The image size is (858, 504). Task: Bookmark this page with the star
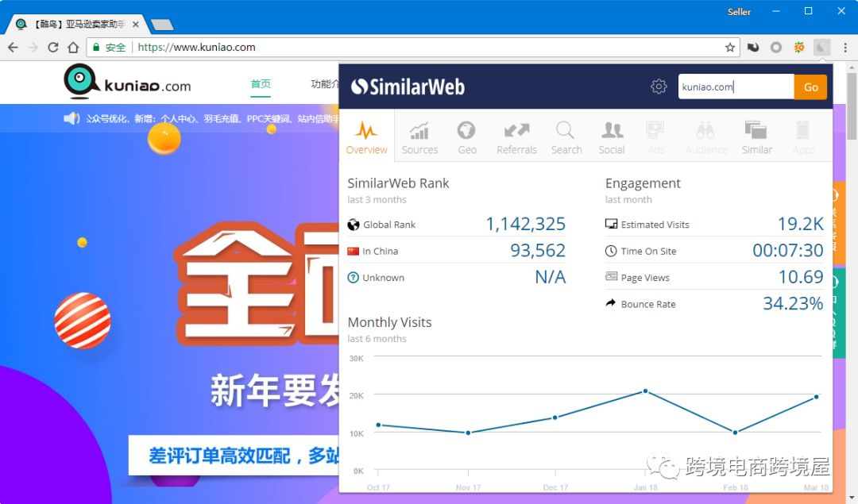(730, 48)
